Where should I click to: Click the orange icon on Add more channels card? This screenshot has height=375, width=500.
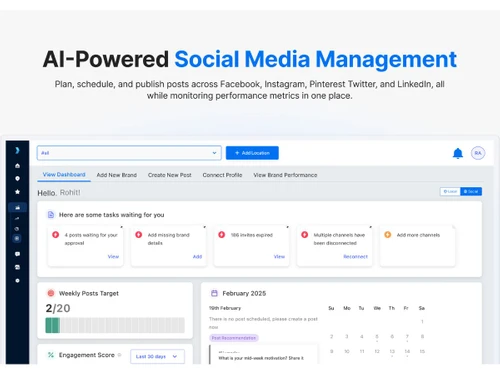388,235
